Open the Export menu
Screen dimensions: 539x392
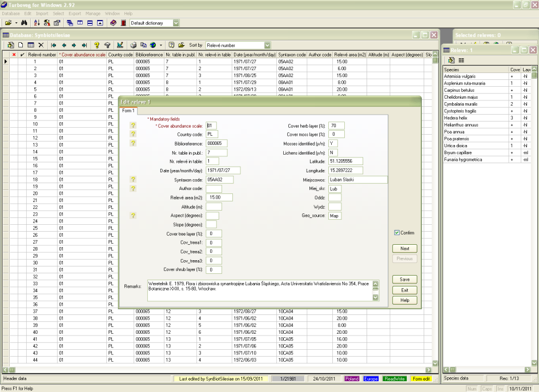pyautogui.click(x=75, y=13)
